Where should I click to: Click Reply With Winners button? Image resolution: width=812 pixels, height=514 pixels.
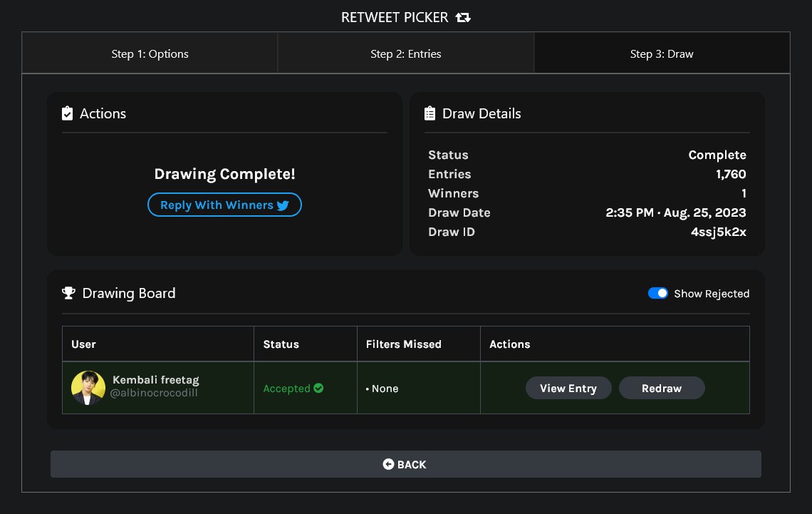(x=224, y=205)
